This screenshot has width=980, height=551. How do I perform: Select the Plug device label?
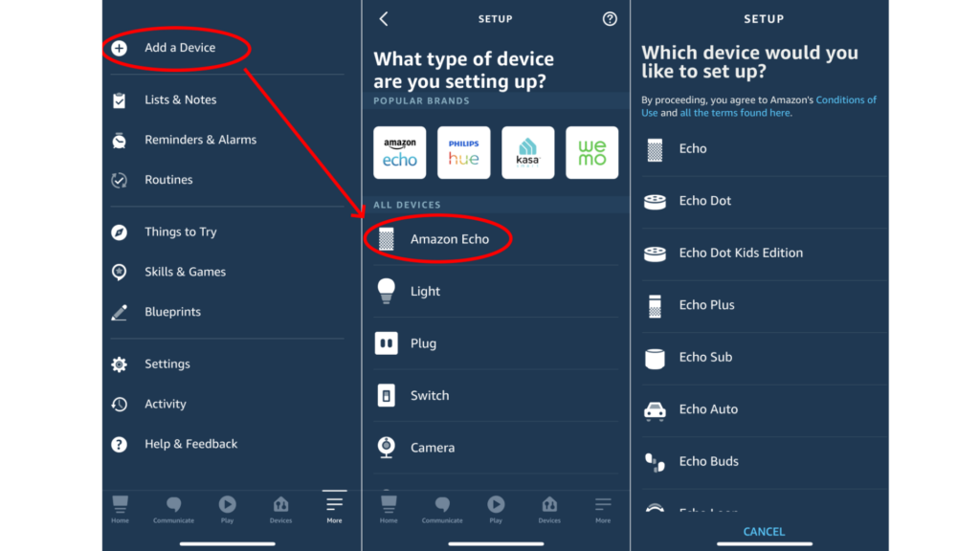pyautogui.click(x=423, y=343)
